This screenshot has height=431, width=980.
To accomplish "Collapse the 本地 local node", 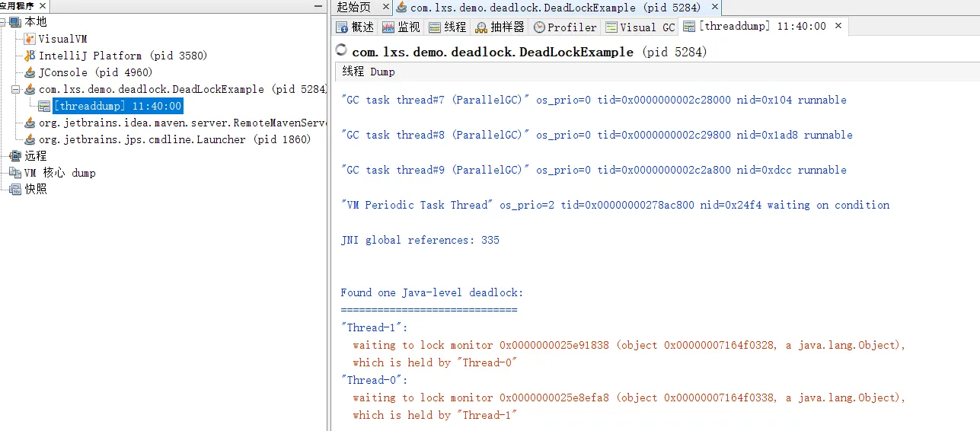I will tap(4, 22).
